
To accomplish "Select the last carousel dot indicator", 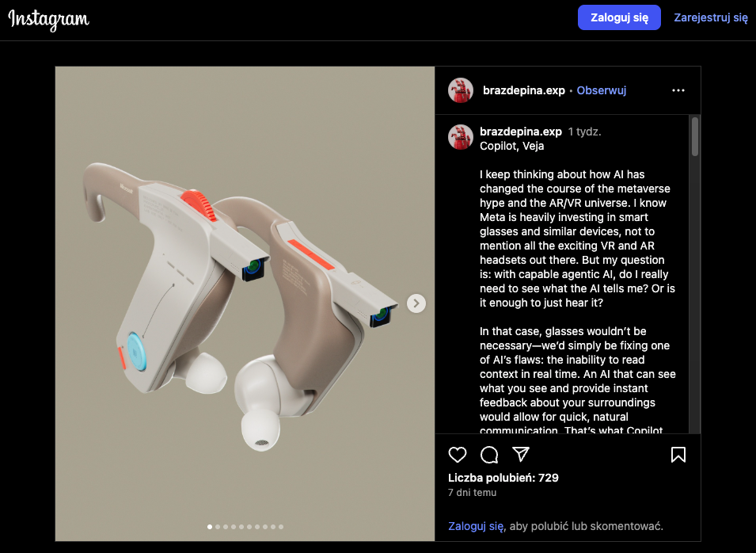I will [281, 527].
